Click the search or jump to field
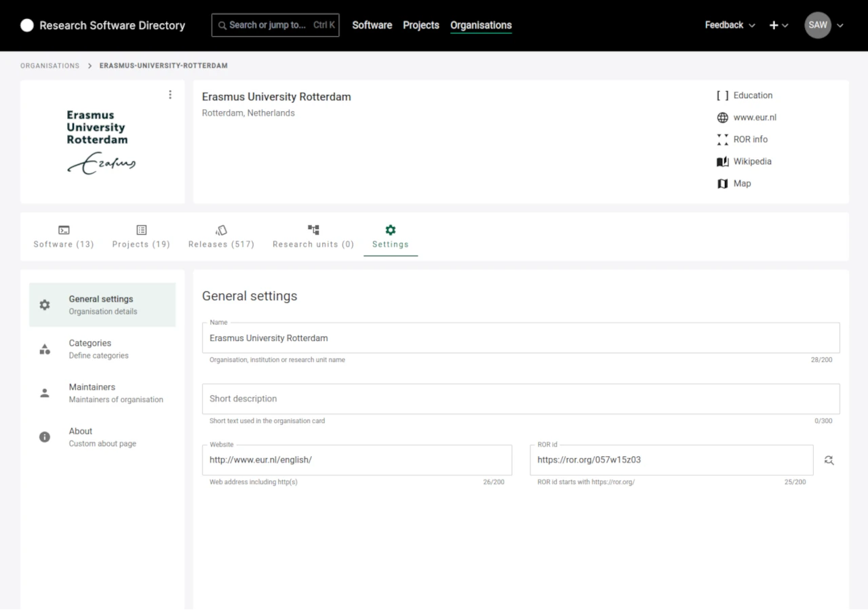Viewport: 868px width, 610px height. tap(275, 25)
